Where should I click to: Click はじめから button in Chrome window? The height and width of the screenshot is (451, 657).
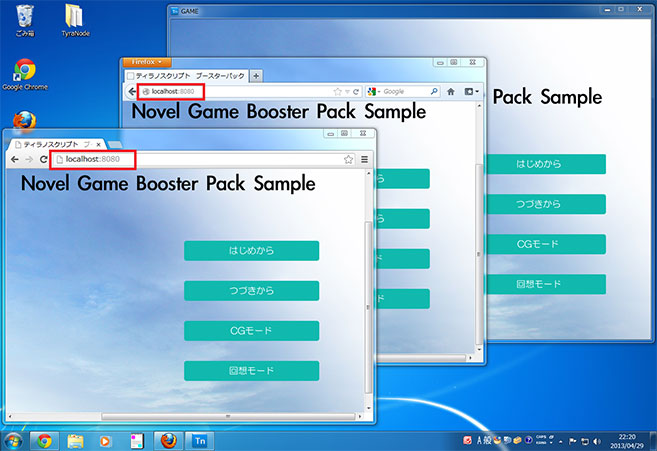[x=251, y=251]
